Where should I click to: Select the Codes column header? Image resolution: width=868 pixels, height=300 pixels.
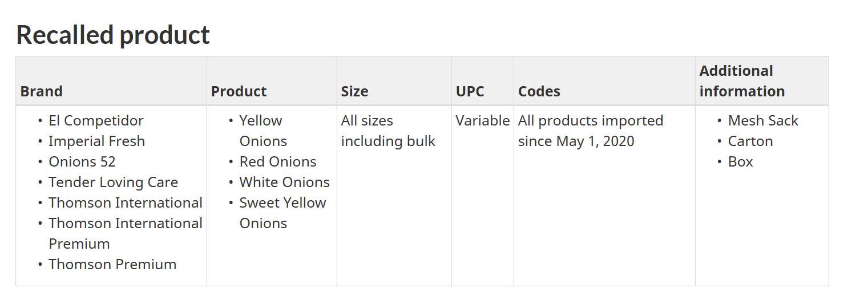pos(539,91)
